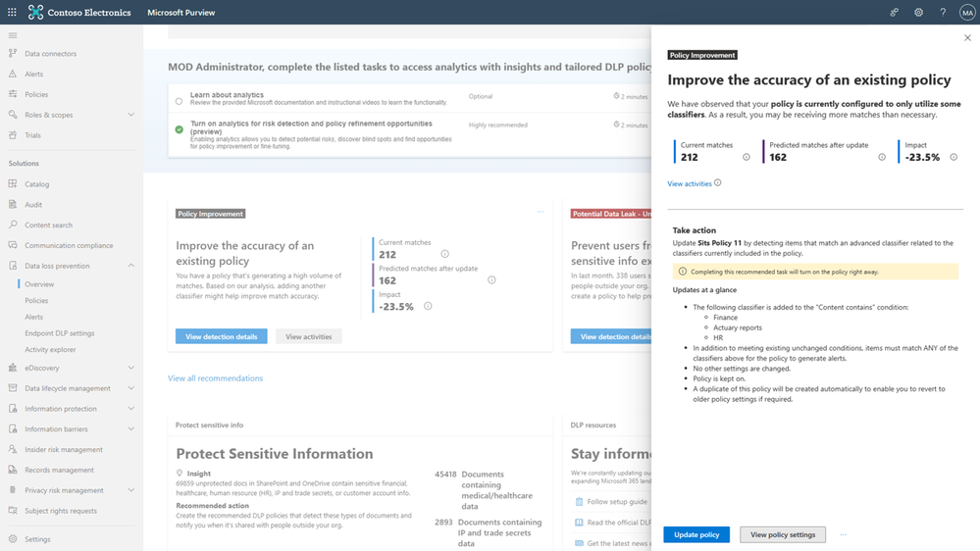Click the Follow setup guide link
The width and height of the screenshot is (980, 551).
[x=617, y=502]
